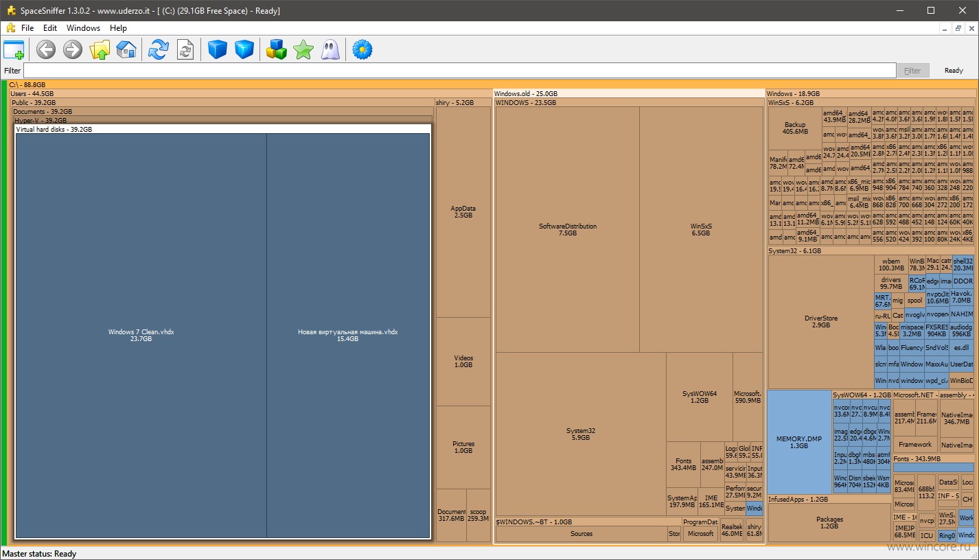The image size is (979, 560).
Task: Open the Edit menu
Action: tap(50, 28)
